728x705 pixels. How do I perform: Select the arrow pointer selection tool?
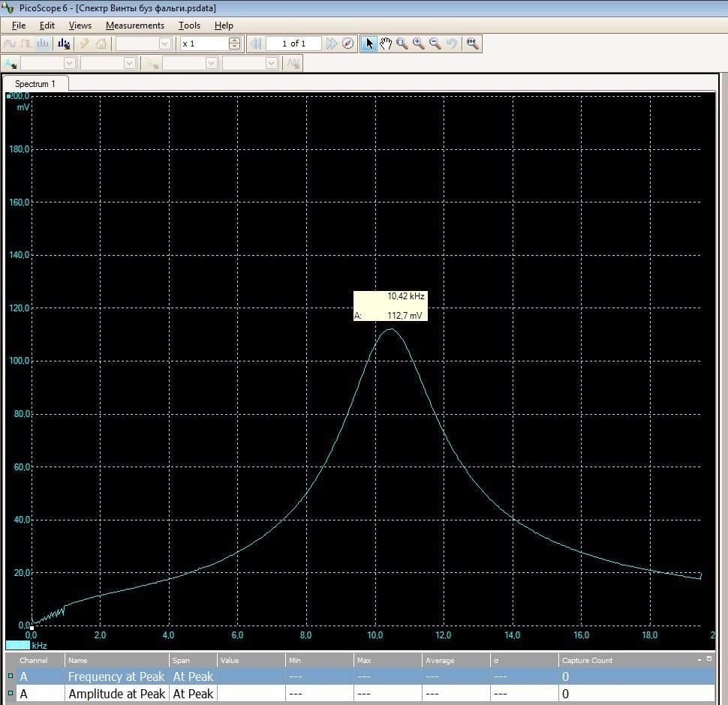pyautogui.click(x=369, y=43)
